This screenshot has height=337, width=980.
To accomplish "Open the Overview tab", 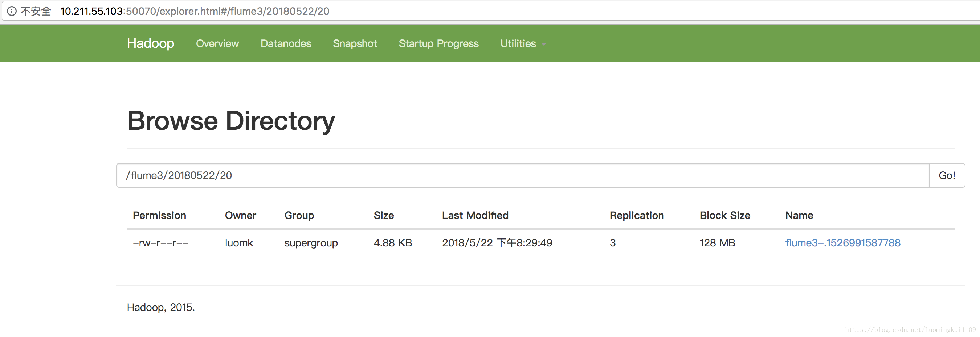I will pos(217,44).
